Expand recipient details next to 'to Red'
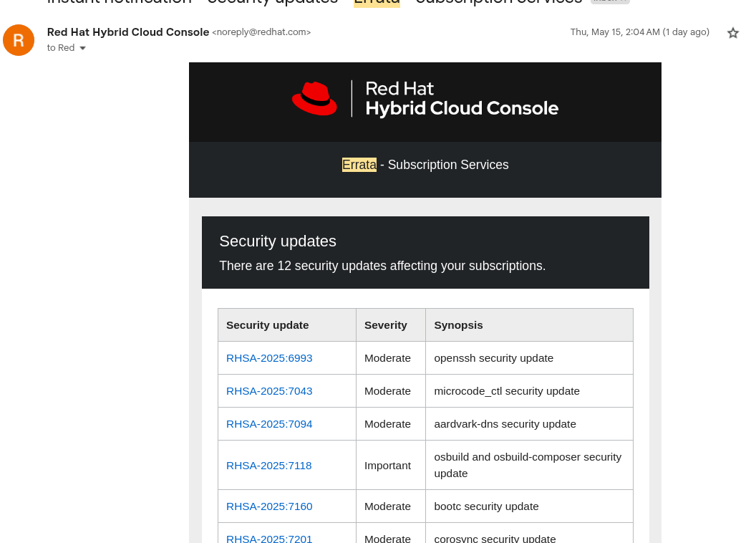The height and width of the screenshot is (543, 756). point(82,48)
